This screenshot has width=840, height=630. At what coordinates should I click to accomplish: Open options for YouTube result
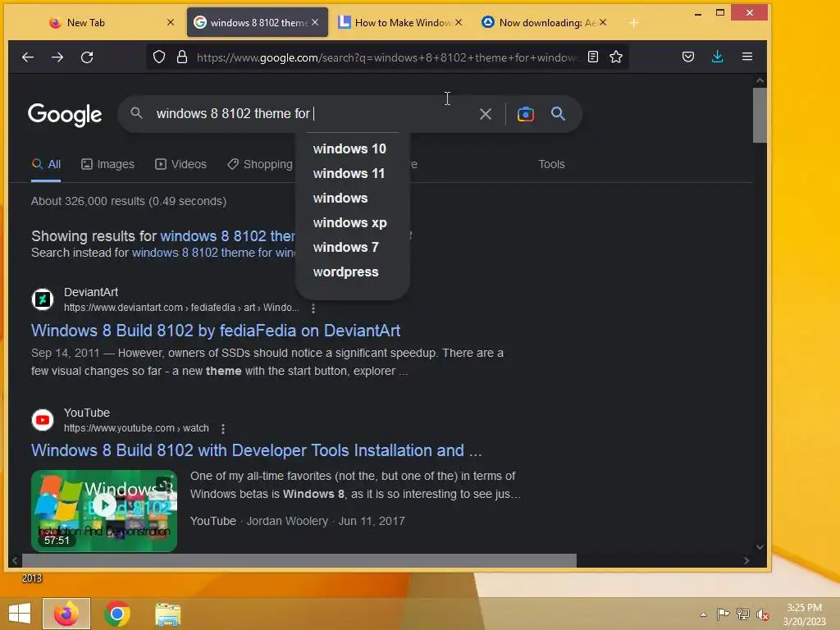pos(223,428)
